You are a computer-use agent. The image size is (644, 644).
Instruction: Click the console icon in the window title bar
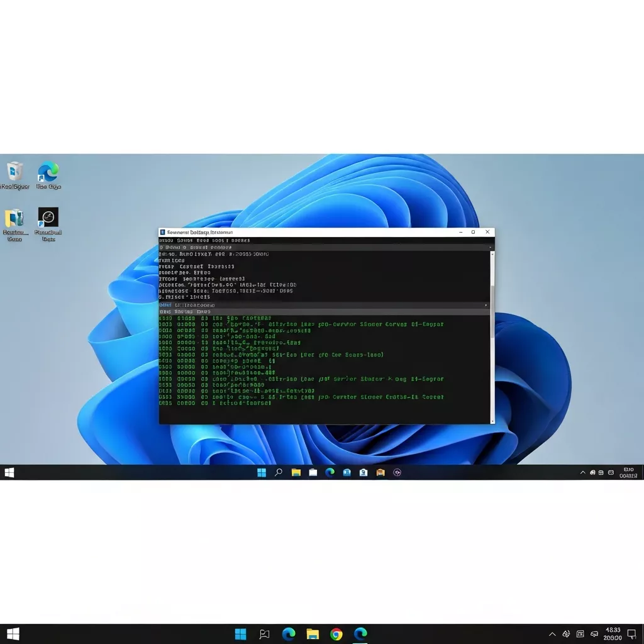click(162, 232)
